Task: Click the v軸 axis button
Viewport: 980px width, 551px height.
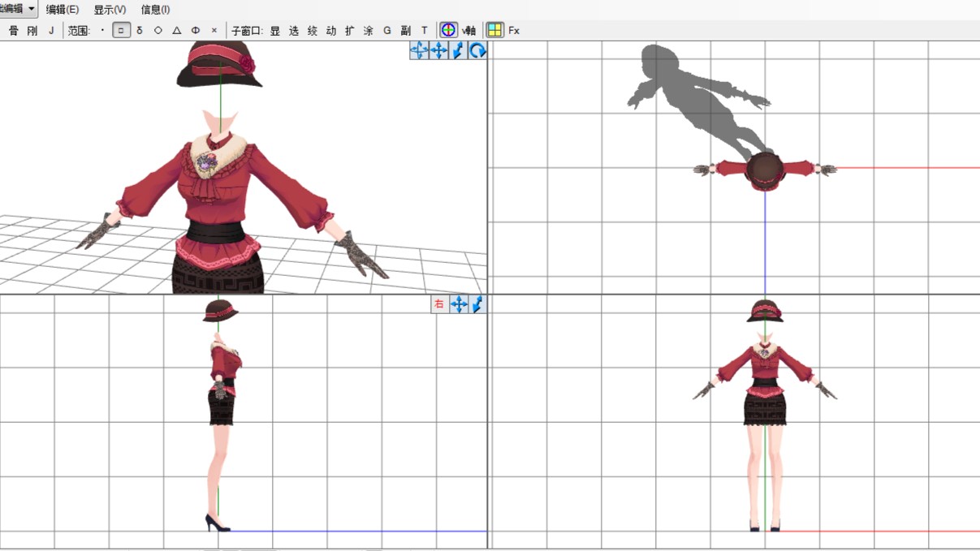Action: [469, 31]
